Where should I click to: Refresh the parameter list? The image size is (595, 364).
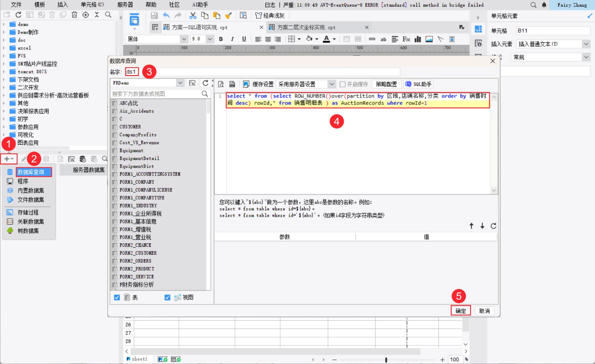click(x=493, y=226)
